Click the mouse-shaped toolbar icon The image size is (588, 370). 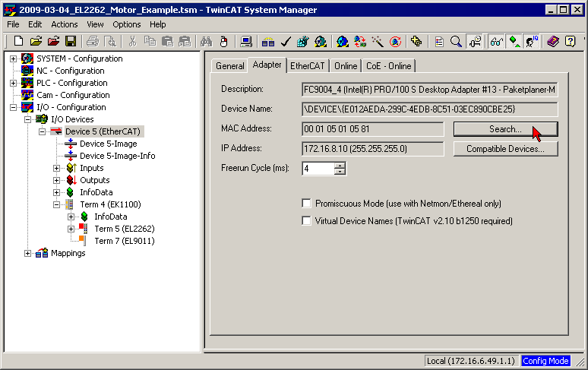pyautogui.click(x=224, y=41)
